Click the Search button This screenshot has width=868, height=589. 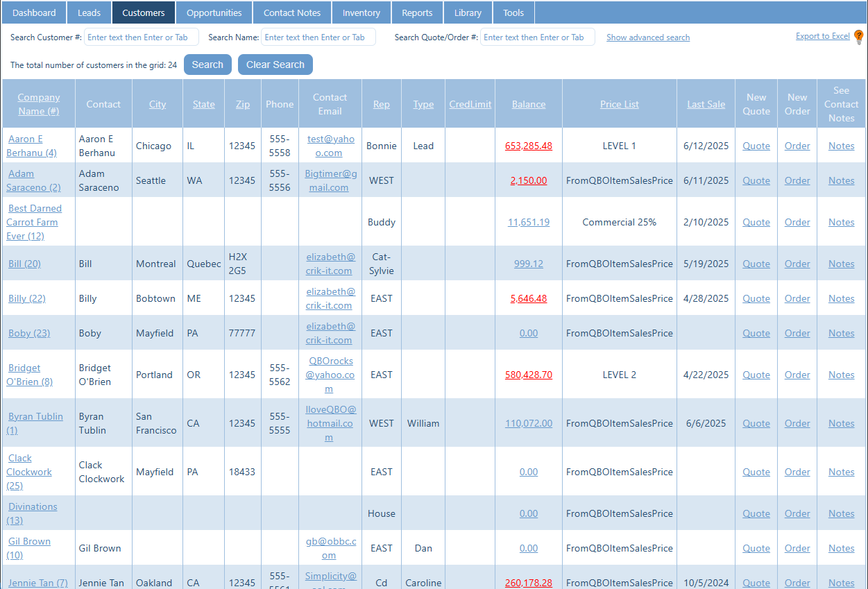(207, 65)
